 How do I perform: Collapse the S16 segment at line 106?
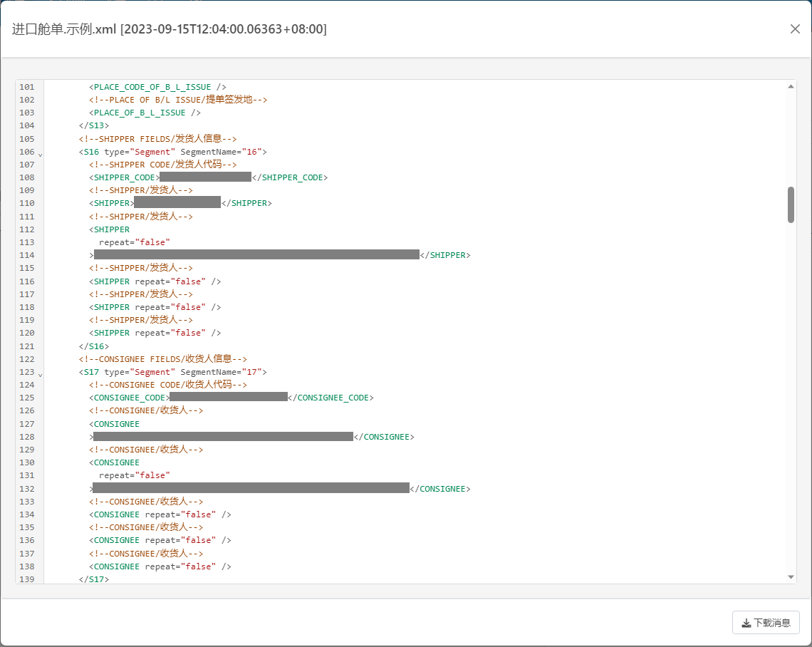(40, 153)
